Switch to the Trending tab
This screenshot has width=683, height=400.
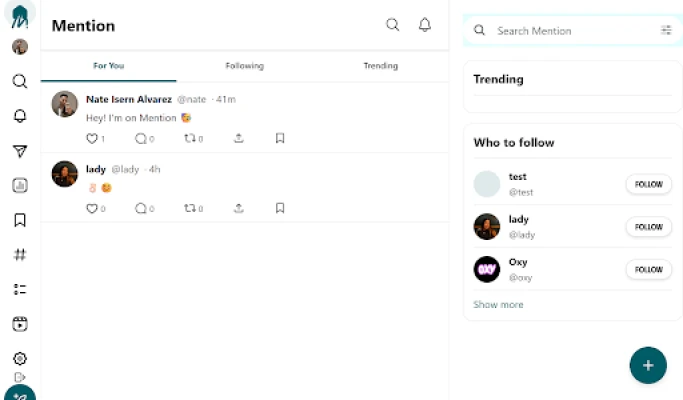pos(380,66)
